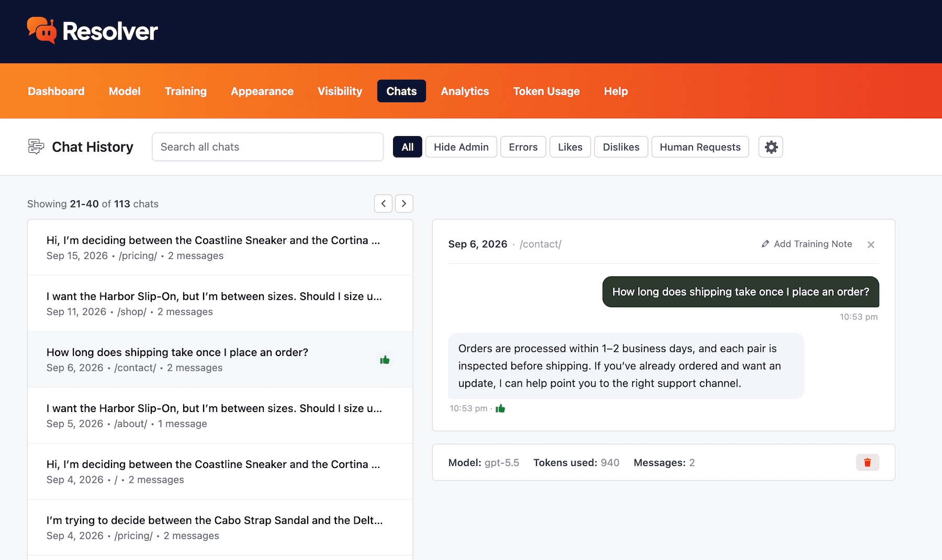Close the chat detail panel
This screenshot has width=942, height=560.
(x=871, y=244)
